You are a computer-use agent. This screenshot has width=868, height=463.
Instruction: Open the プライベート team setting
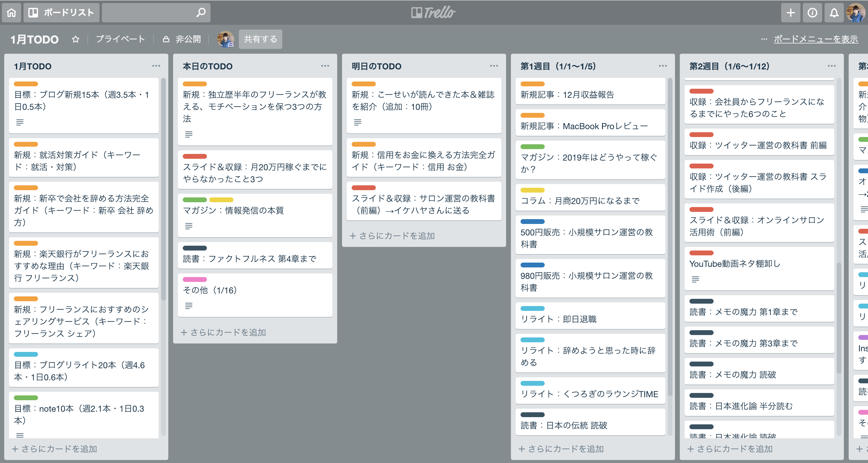coord(120,39)
